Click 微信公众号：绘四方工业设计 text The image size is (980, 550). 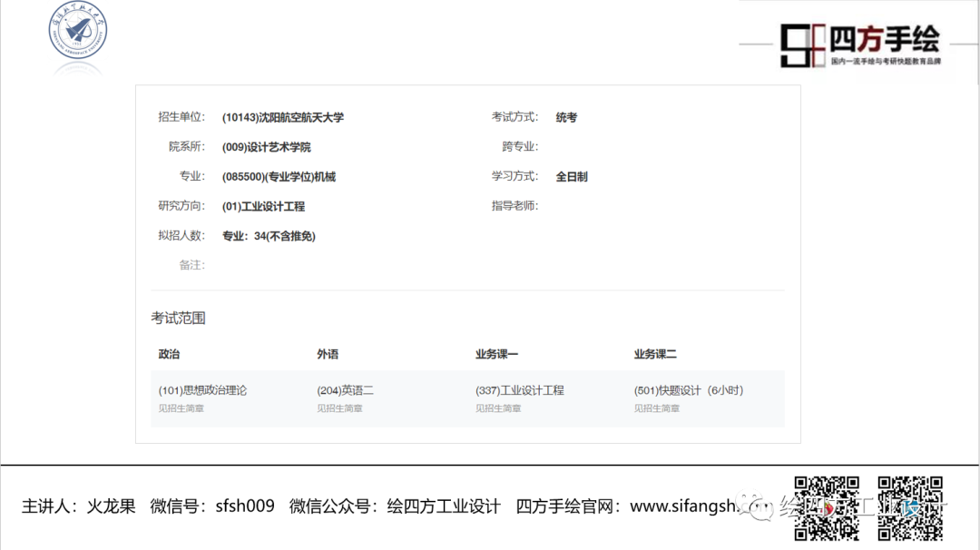click(395, 506)
